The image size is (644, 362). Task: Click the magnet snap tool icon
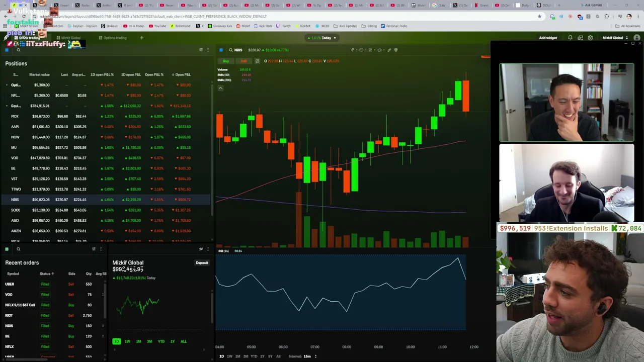[396, 50]
